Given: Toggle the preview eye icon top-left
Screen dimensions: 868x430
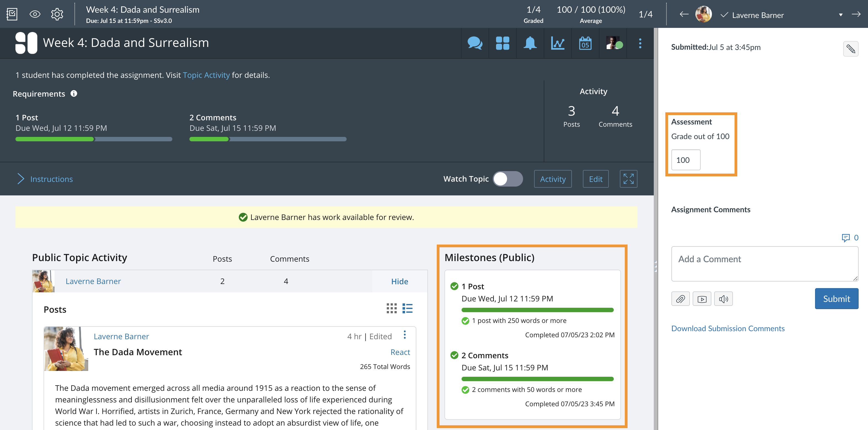Looking at the screenshot, I should click(x=34, y=14).
